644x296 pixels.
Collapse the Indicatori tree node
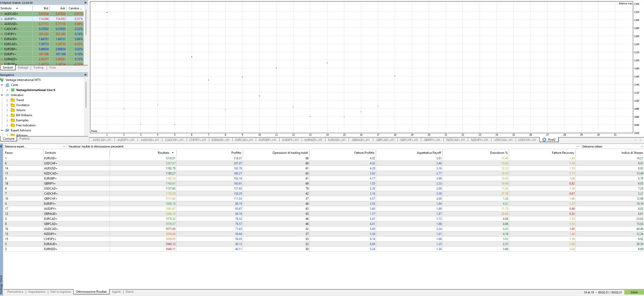click(x=2, y=95)
